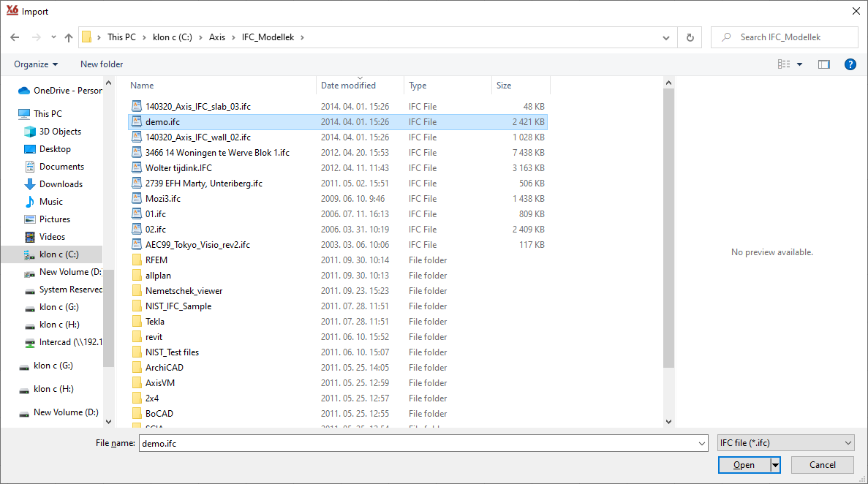
Task: Expand the address bar history dropdown
Action: click(665, 37)
